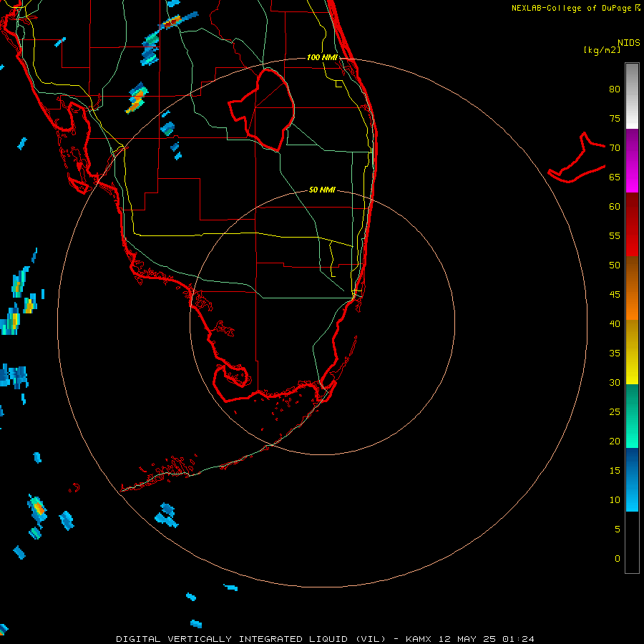
Task: Click the legend value 80
Action: [615, 89]
